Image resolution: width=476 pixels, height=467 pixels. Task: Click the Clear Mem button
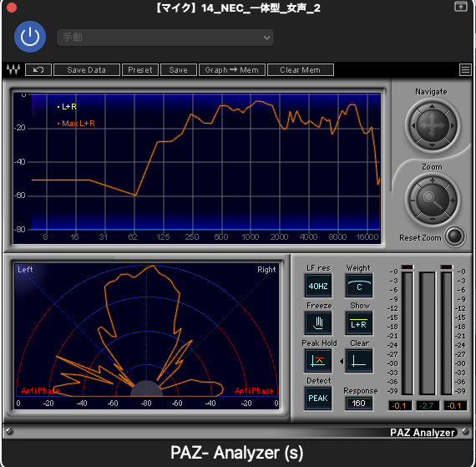301,70
